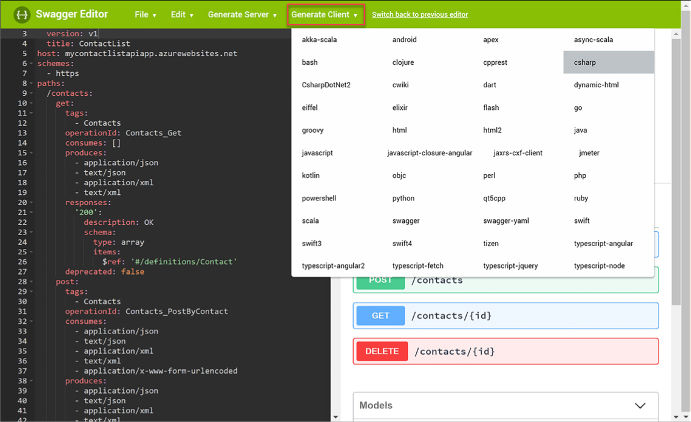Choose CsharpDotNet2 client

click(x=326, y=85)
